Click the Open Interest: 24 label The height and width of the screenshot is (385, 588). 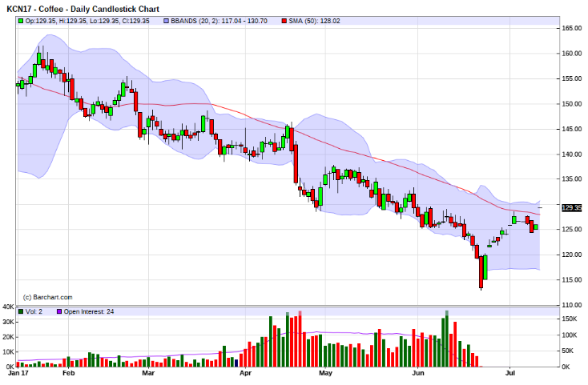point(88,311)
